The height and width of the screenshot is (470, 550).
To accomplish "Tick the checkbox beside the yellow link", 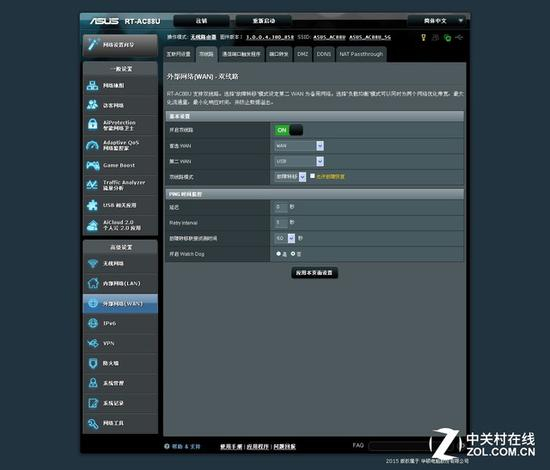I will pos(312,176).
